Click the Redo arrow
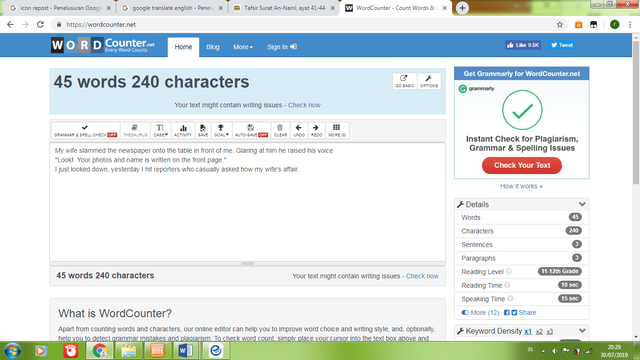The image size is (640, 360). (x=316, y=131)
